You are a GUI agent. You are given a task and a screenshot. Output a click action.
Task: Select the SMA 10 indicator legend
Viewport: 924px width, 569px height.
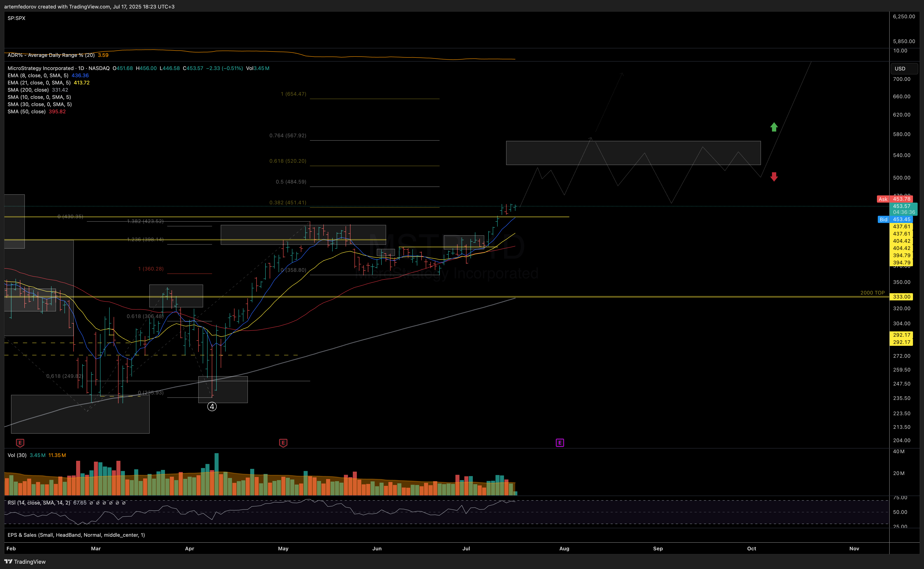(39, 97)
